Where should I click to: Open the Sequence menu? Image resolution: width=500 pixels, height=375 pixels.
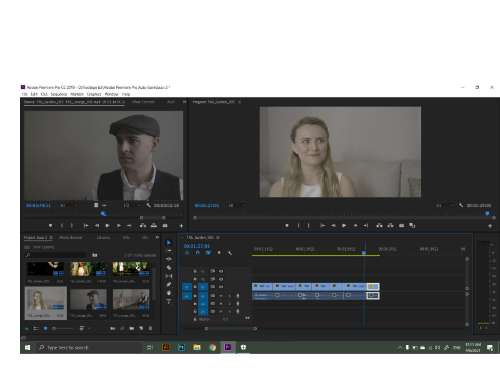click(59, 94)
